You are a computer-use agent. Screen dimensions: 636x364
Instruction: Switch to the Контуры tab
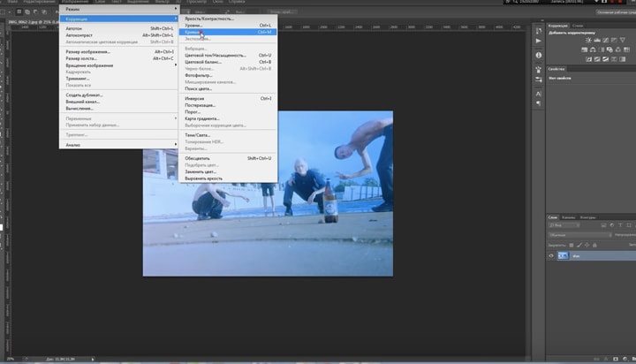(x=587, y=217)
